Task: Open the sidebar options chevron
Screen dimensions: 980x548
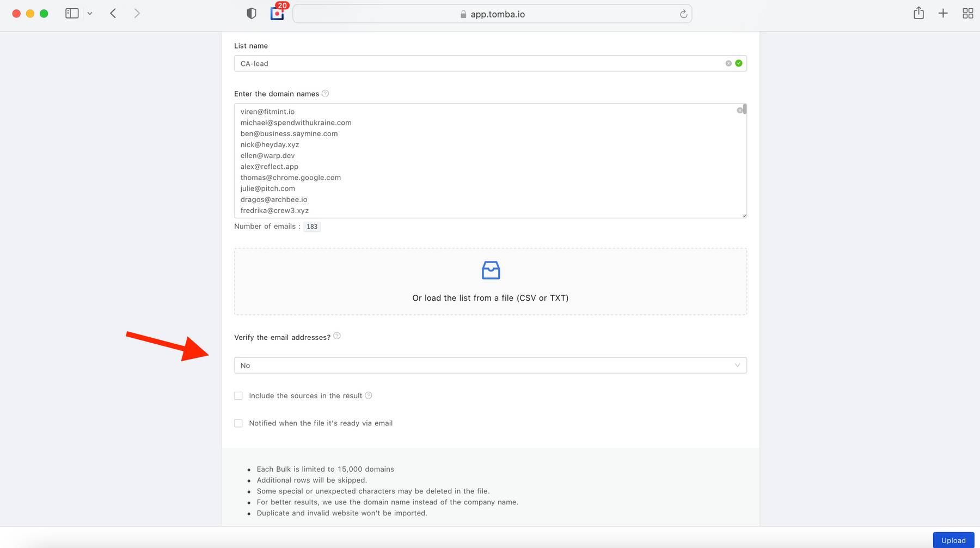Action: coord(90,14)
